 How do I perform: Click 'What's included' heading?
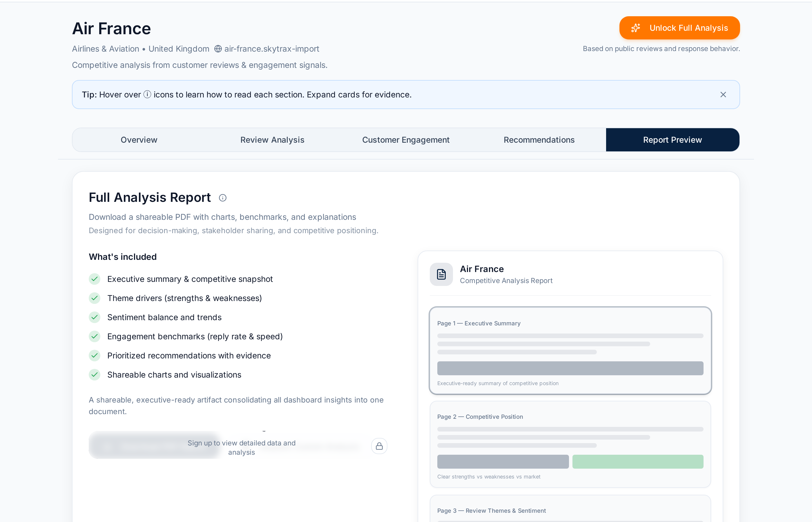pyautogui.click(x=123, y=257)
